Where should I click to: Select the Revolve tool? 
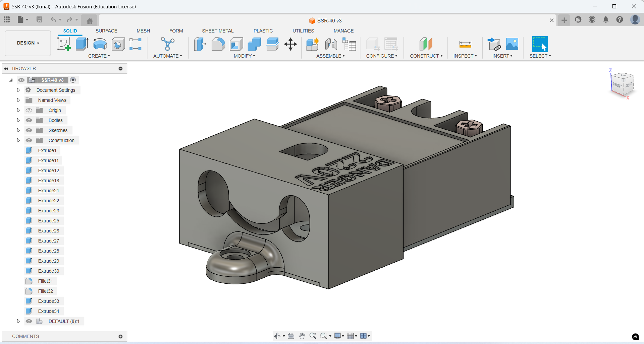pyautogui.click(x=100, y=44)
